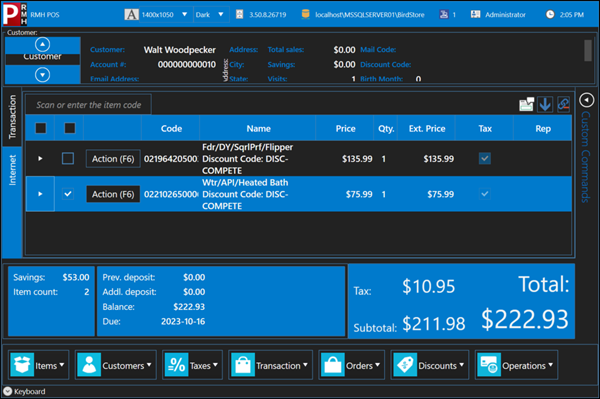Click Action (F6) for Heated Bath item
This screenshot has width=600, height=399.
113,194
